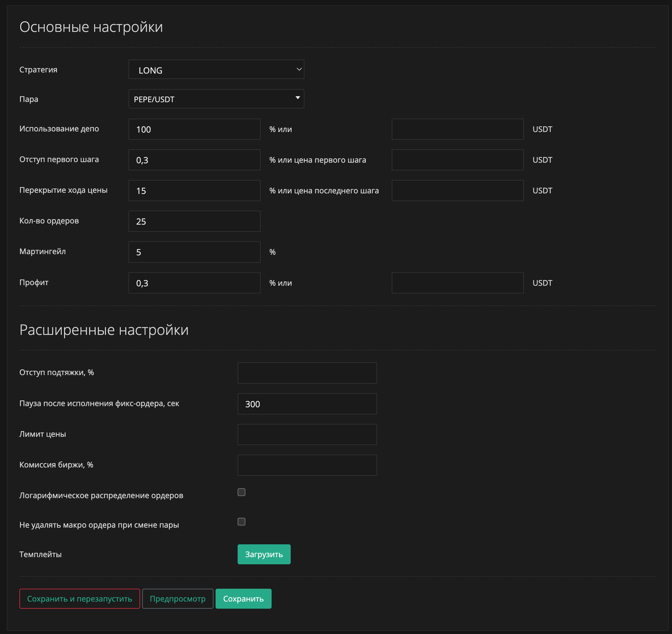Screen dimensions: 672x634
Task: Toggle Не удалять макро ордера checkbox
Action: (241, 522)
